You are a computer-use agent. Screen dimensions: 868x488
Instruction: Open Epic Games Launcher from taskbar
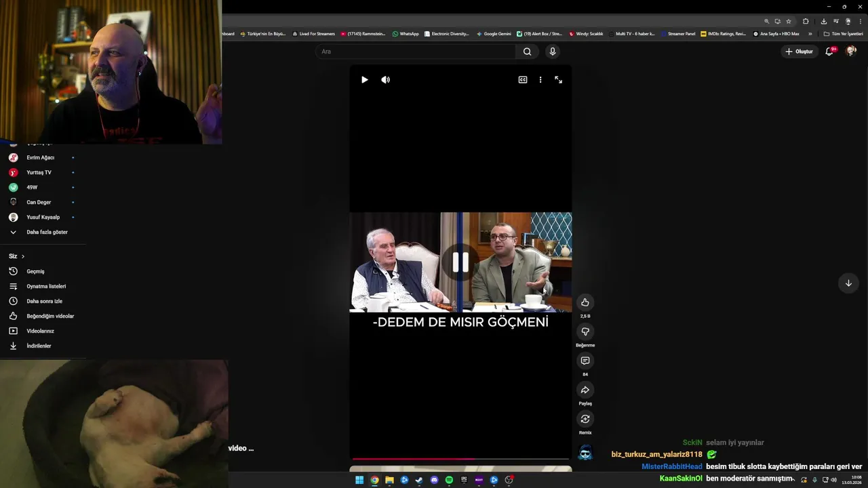(464, 480)
